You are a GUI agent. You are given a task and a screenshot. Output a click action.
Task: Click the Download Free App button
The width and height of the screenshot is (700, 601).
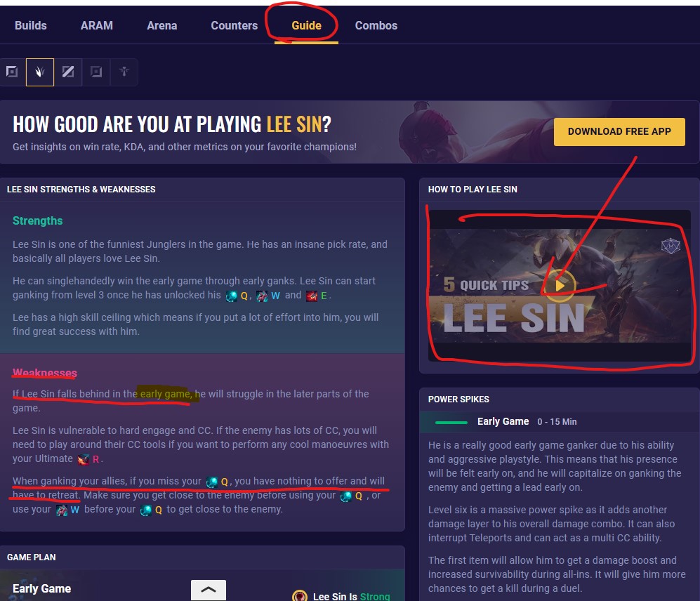619,131
